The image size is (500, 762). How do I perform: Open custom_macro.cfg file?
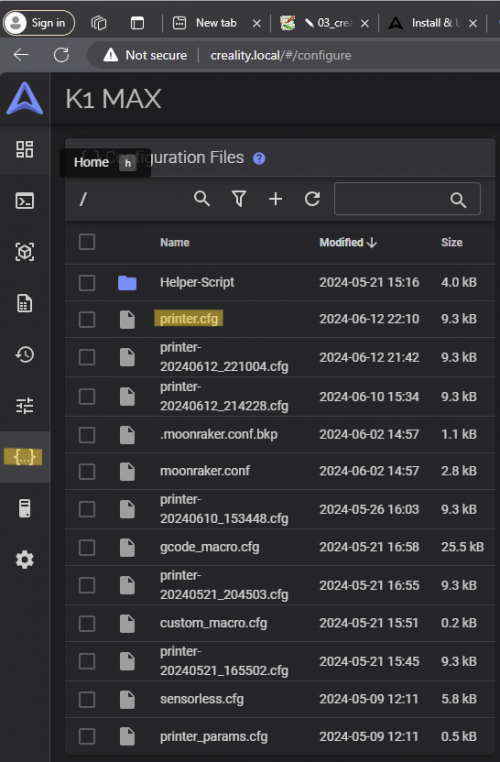point(213,623)
